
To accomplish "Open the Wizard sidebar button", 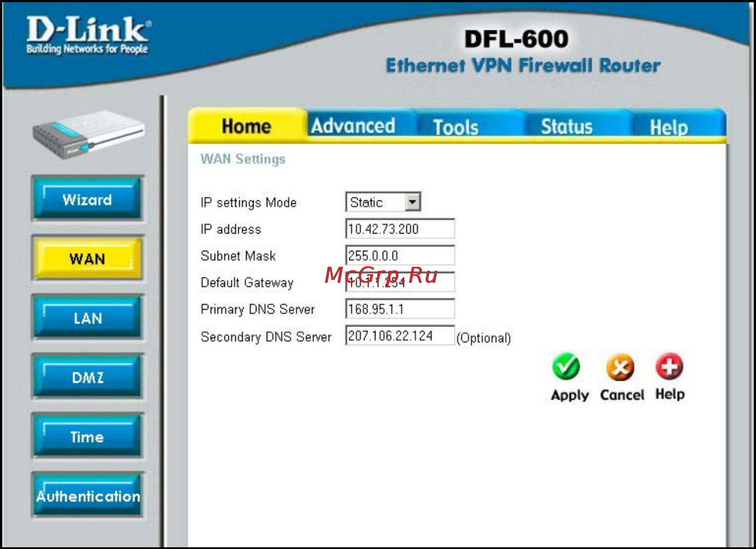I will coord(88,199).
